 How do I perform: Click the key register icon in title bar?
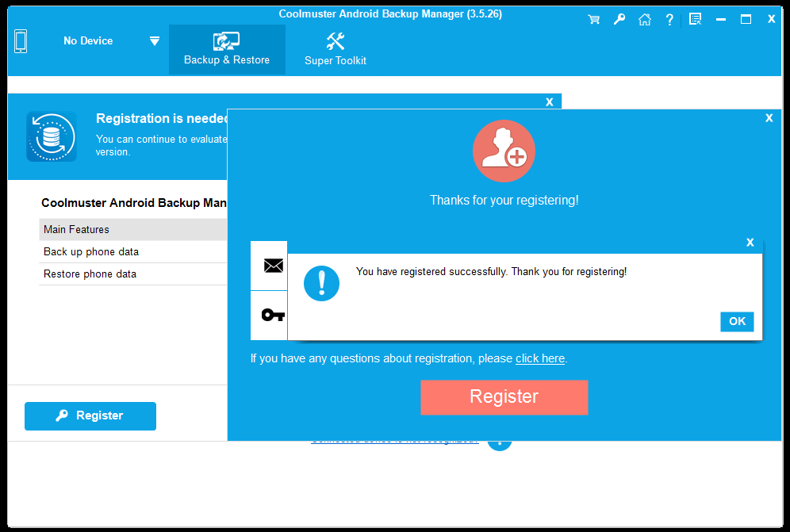pos(619,20)
